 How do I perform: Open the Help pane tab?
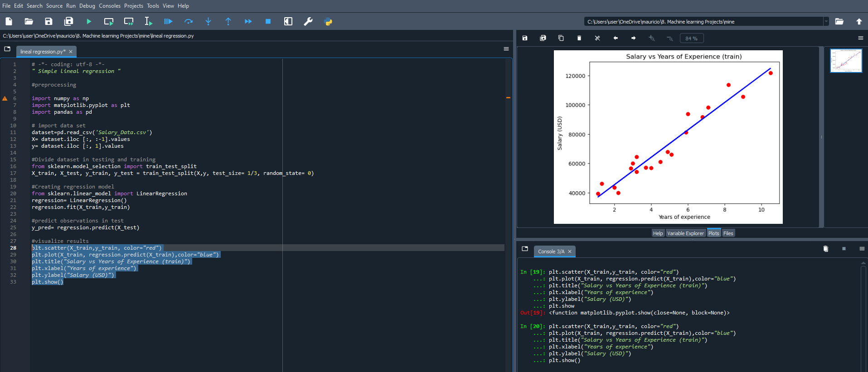pyautogui.click(x=658, y=233)
